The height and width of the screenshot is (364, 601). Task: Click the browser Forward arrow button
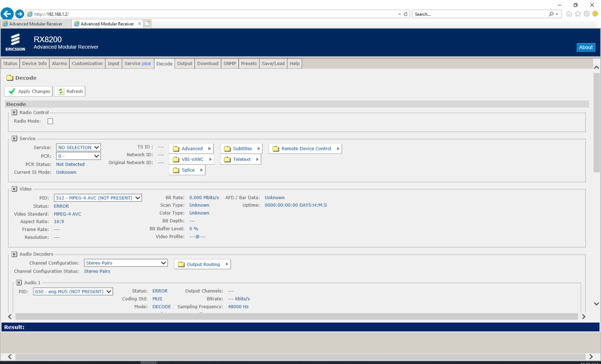[19, 13]
